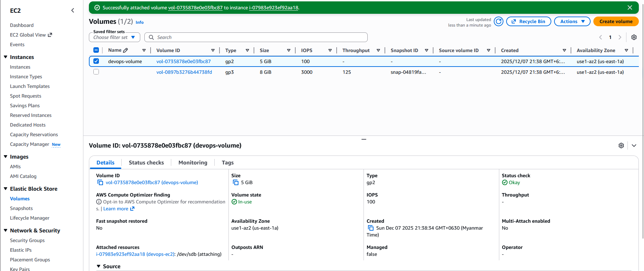Viewport: 644px width, 271px height.
Task: Copy the Volume ID in details
Action: pos(100,182)
